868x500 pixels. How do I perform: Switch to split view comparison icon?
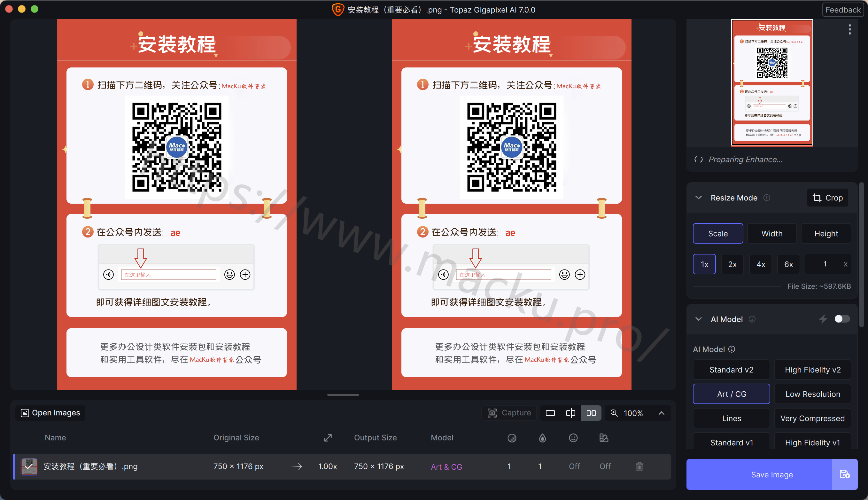[570, 413]
